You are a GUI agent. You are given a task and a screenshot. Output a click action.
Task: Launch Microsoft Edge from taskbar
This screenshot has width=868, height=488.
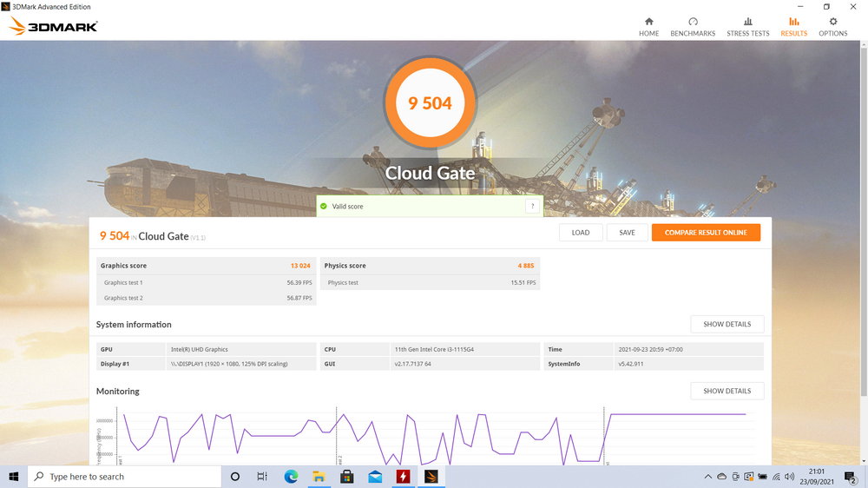[x=291, y=477]
